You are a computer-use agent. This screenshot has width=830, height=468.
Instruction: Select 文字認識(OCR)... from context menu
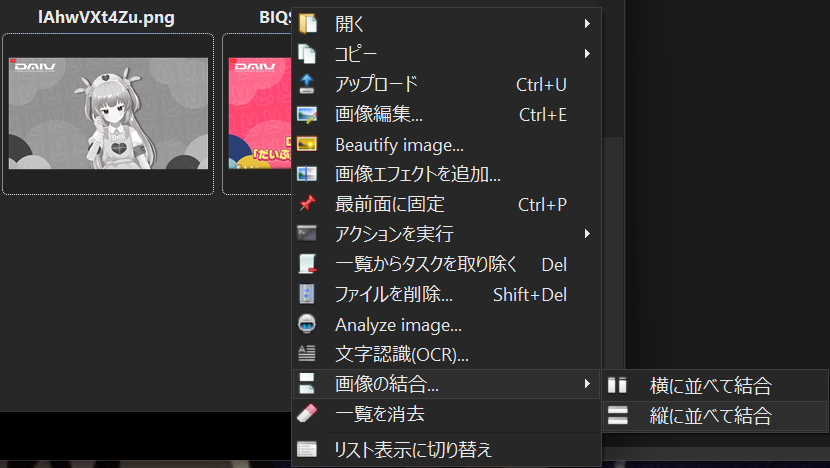coord(402,354)
